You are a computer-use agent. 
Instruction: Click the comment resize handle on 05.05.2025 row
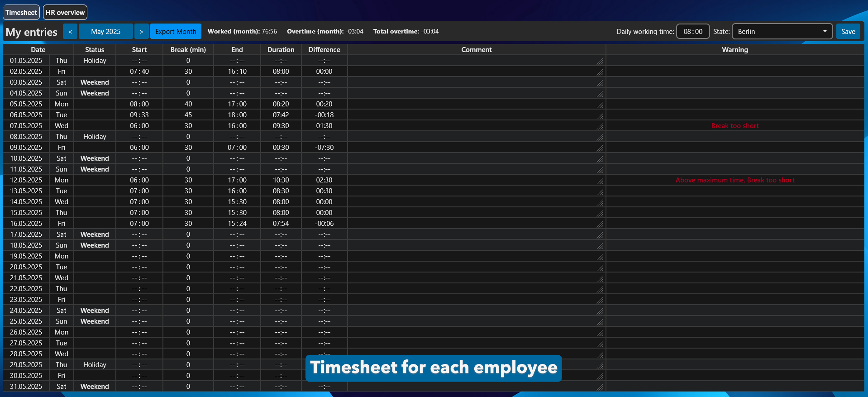tap(600, 105)
